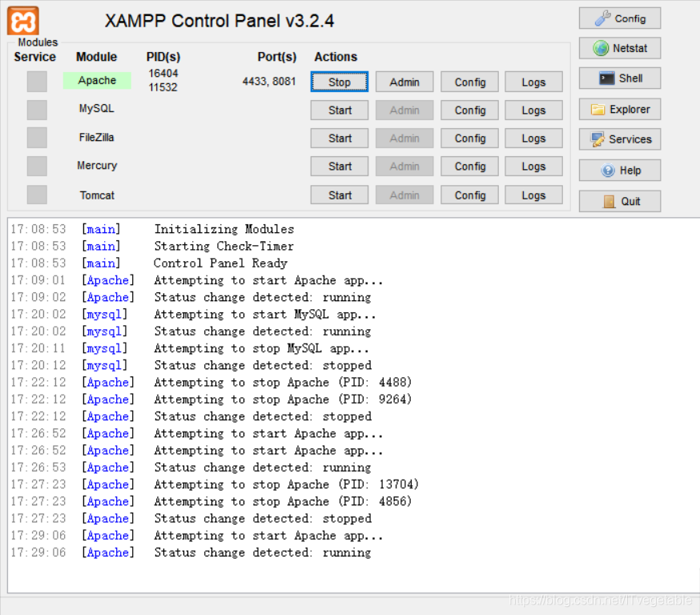Start the Mercury module
The image size is (700, 615).
pos(340,167)
